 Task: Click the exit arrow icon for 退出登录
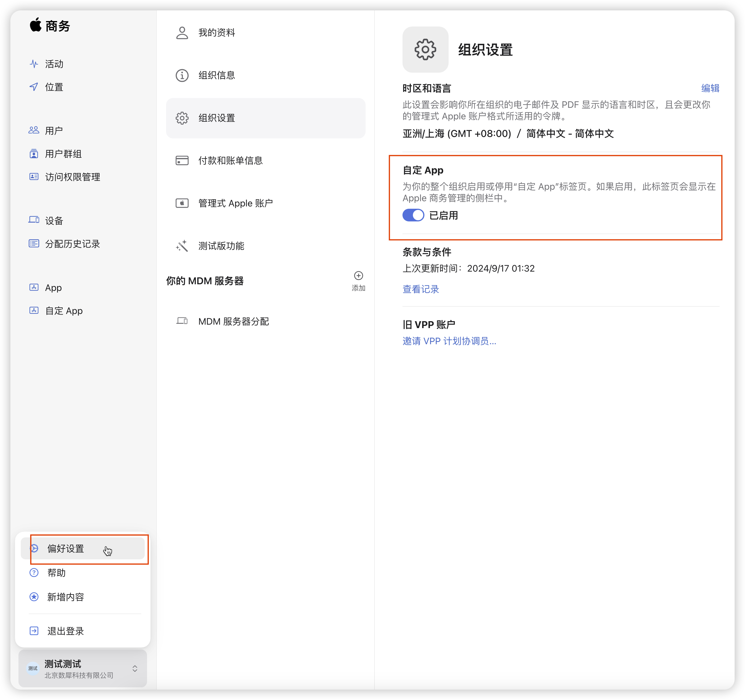[34, 631]
